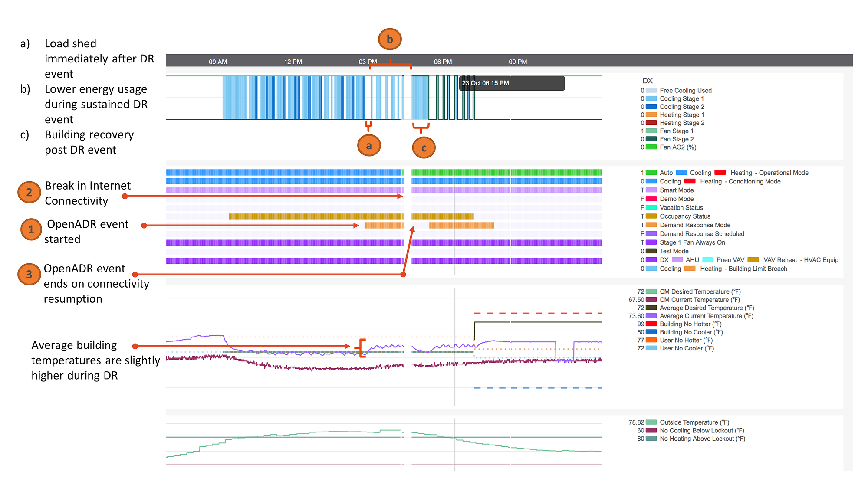The width and height of the screenshot is (868, 488).
Task: Click the orange numbered '2' marker
Action: [x=29, y=192]
